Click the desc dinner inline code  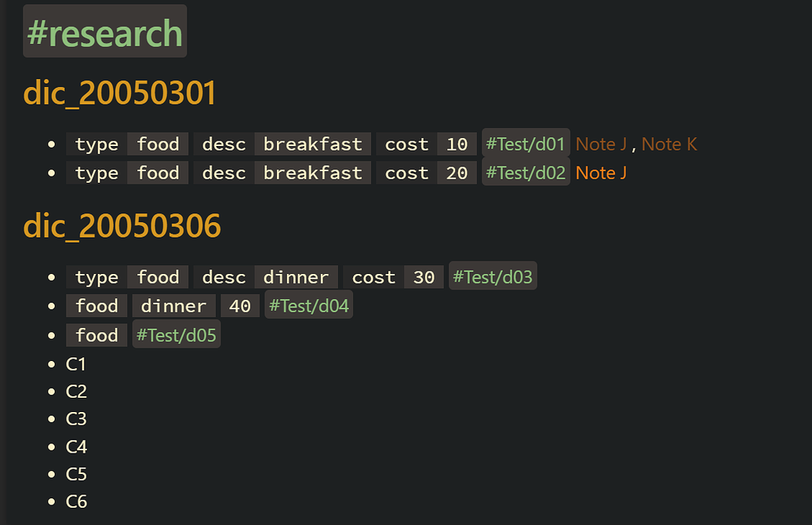tap(266, 277)
